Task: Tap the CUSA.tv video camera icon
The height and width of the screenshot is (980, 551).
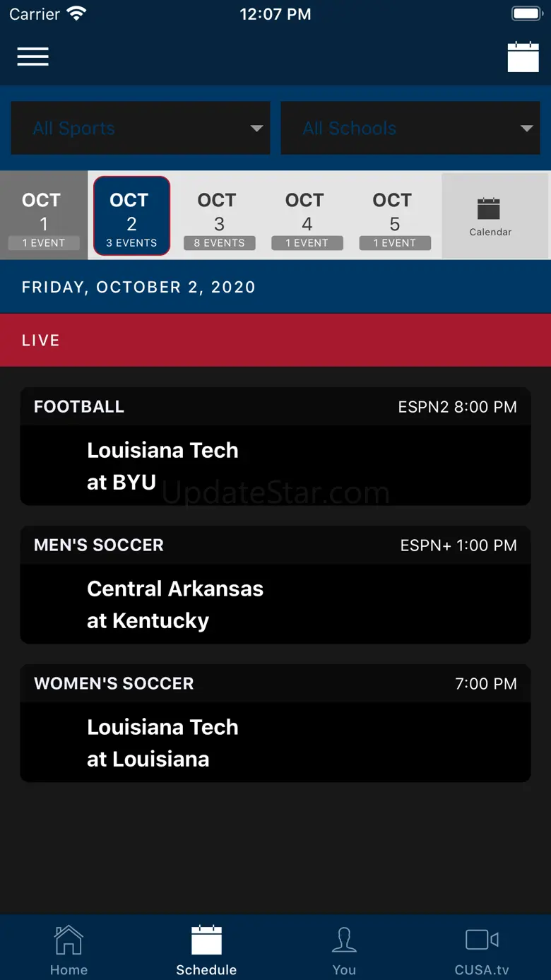Action: (x=482, y=940)
